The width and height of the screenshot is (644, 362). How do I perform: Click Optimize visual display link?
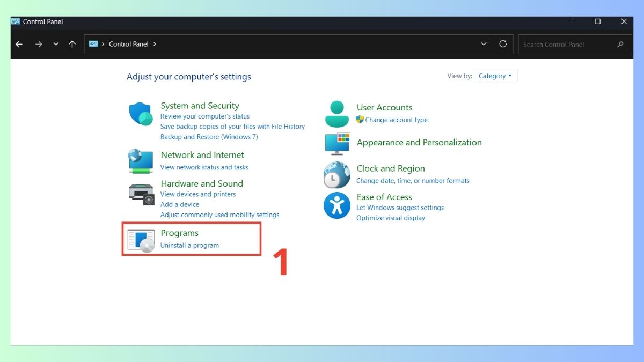391,218
